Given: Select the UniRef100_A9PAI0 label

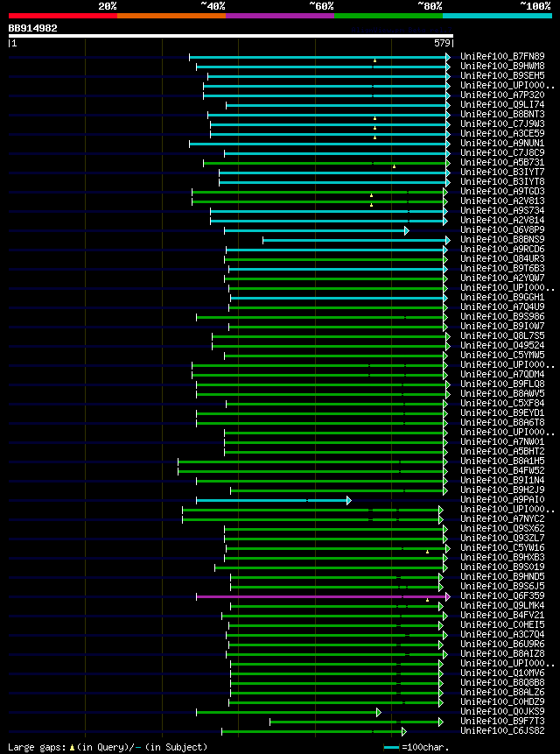Looking at the screenshot, I should [502, 500].
